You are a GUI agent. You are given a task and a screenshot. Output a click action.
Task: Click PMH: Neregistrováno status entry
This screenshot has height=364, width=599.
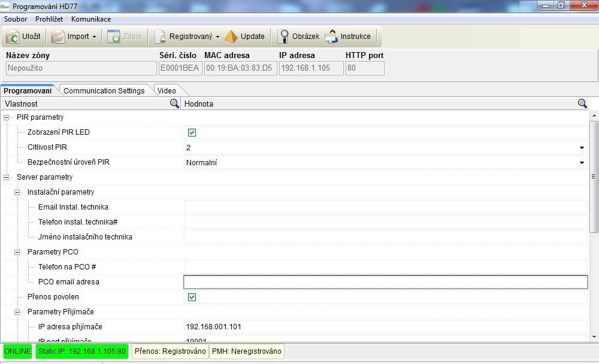point(246,351)
